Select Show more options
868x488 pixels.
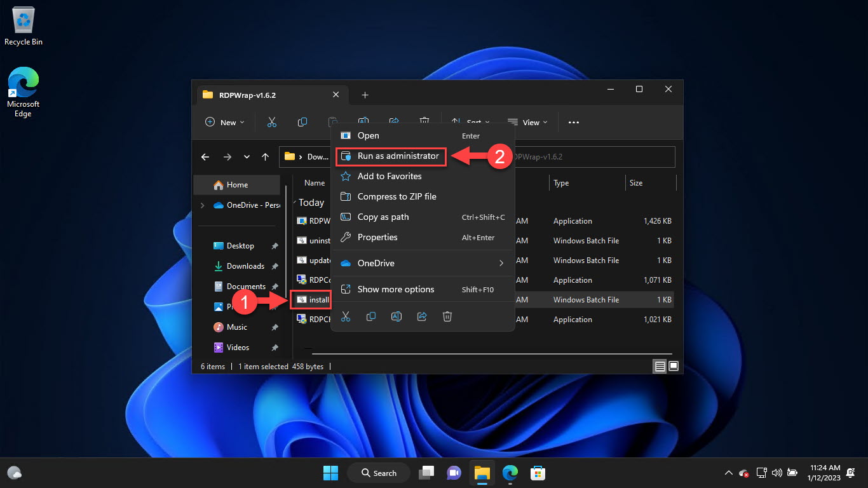coord(395,289)
